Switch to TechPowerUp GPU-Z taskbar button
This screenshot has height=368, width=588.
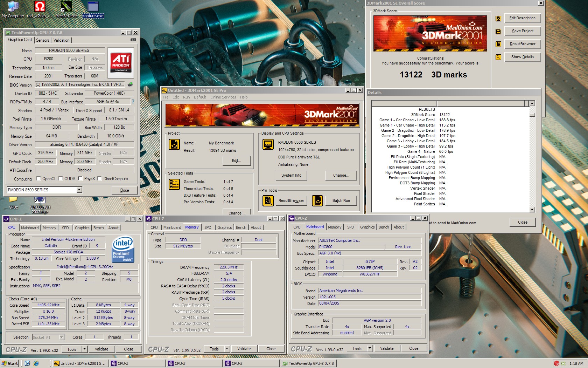click(309, 363)
